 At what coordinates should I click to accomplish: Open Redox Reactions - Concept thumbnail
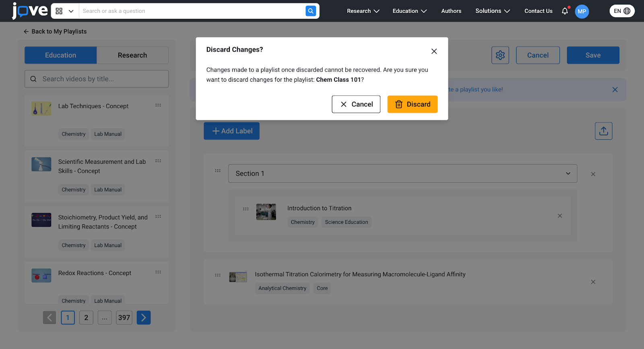pyautogui.click(x=41, y=275)
